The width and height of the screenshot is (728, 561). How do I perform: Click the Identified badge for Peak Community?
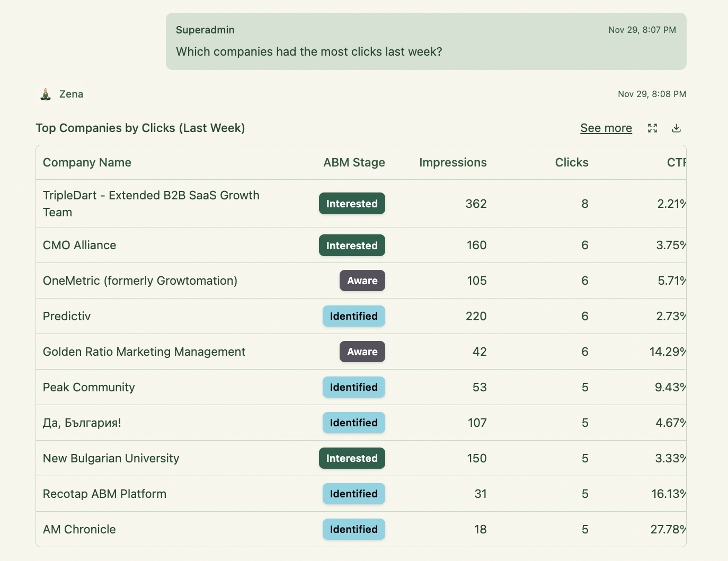coord(353,387)
